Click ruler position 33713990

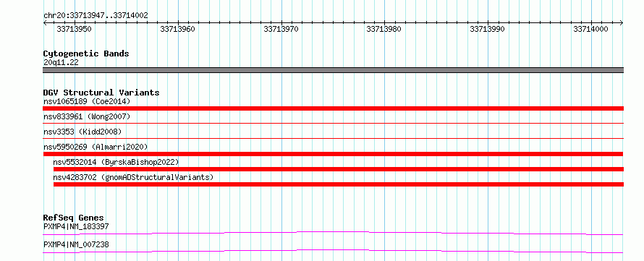488,29
